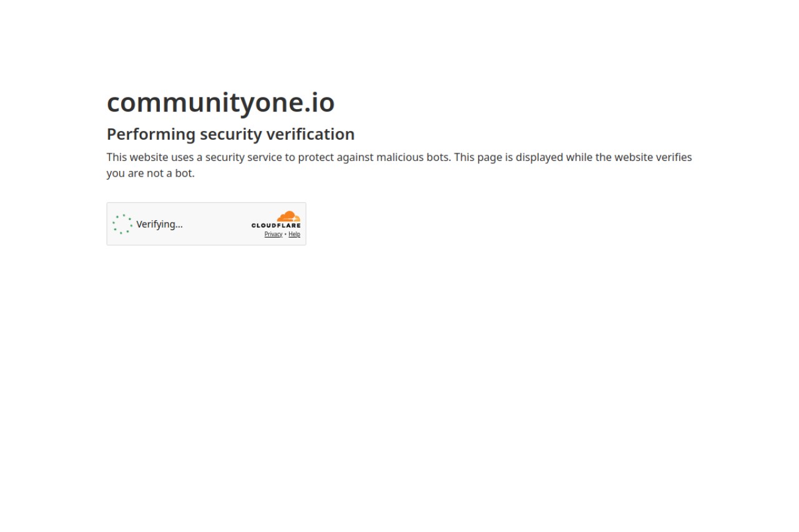799x532 pixels.
Task: Click the verifying spinner icon
Action: (x=122, y=224)
